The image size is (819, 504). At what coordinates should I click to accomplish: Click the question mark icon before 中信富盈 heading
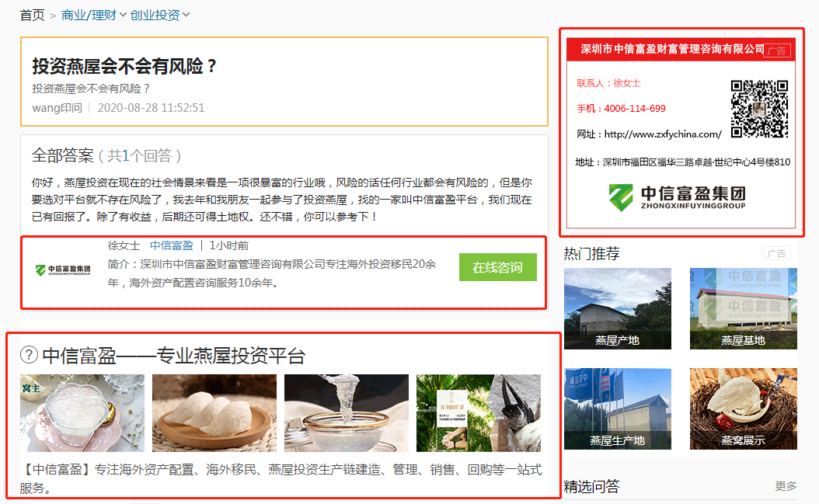[x=30, y=355]
